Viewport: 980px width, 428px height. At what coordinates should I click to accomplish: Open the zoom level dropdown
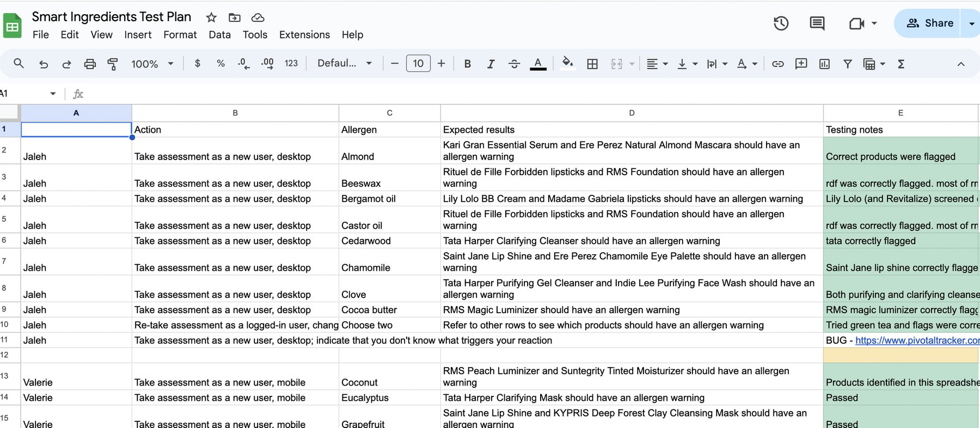pyautogui.click(x=152, y=64)
